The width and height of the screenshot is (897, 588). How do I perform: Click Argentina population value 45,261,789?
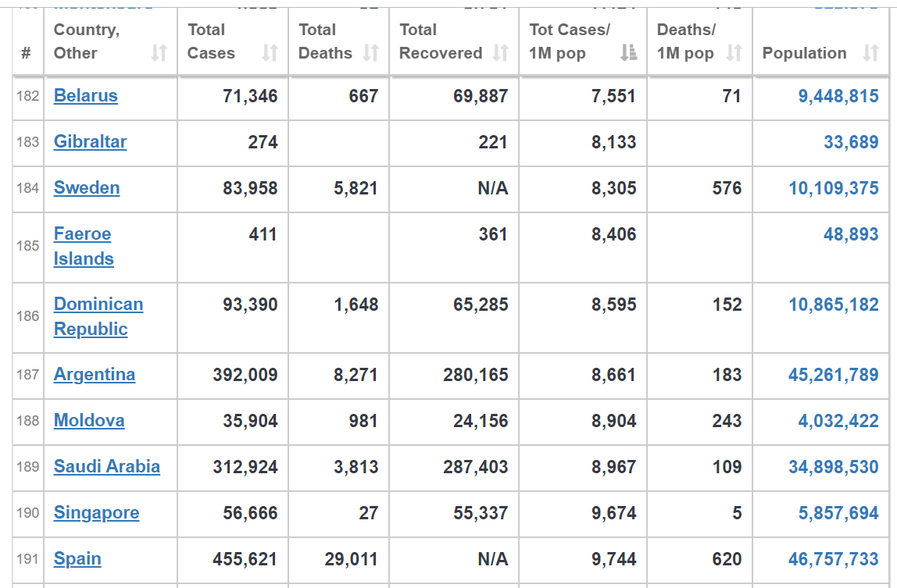point(834,375)
